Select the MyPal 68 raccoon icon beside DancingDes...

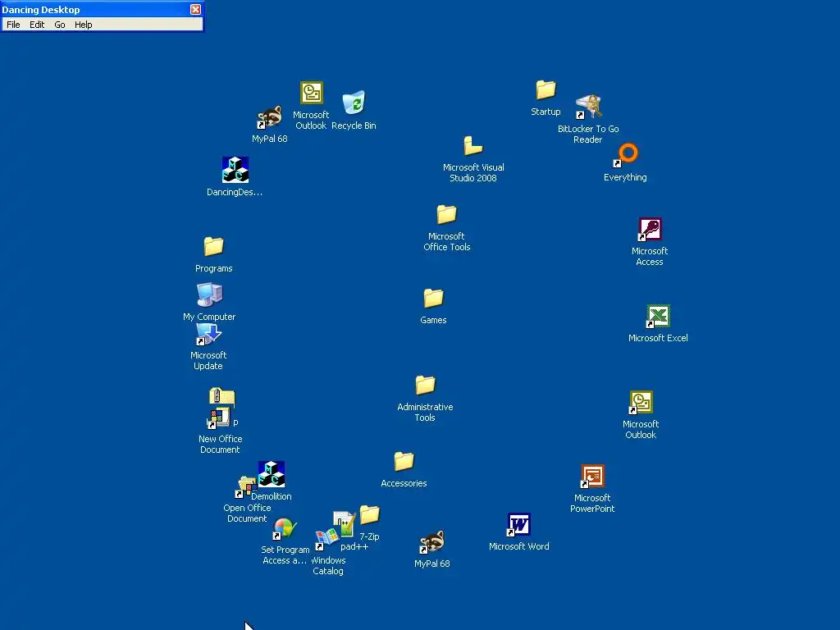click(x=269, y=116)
